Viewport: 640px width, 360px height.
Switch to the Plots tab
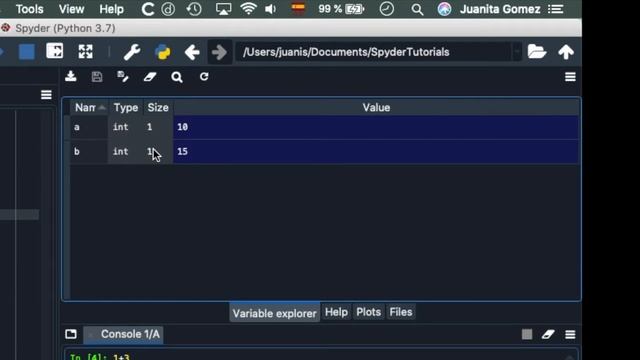click(369, 312)
